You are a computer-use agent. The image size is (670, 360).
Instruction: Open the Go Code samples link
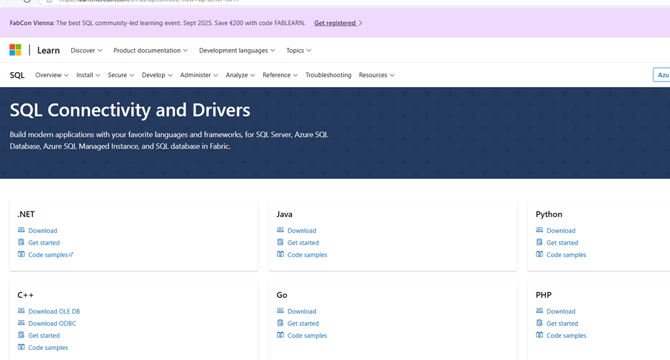coord(307,336)
